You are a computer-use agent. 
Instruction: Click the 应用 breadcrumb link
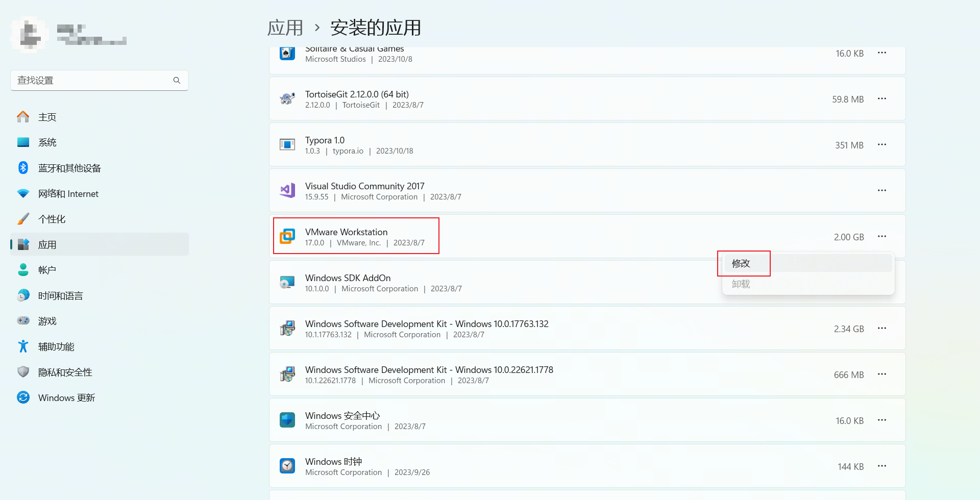point(285,28)
